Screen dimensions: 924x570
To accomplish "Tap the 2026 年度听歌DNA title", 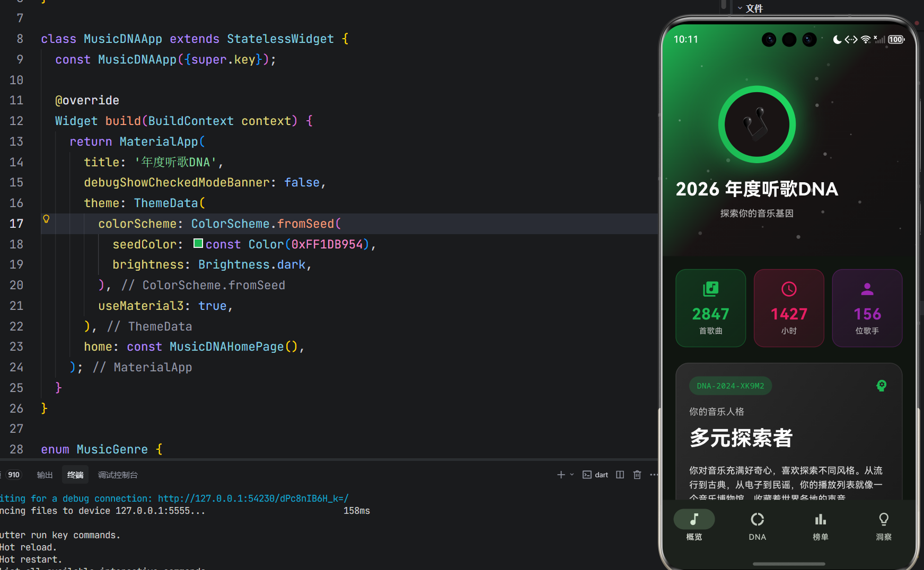I will point(757,189).
